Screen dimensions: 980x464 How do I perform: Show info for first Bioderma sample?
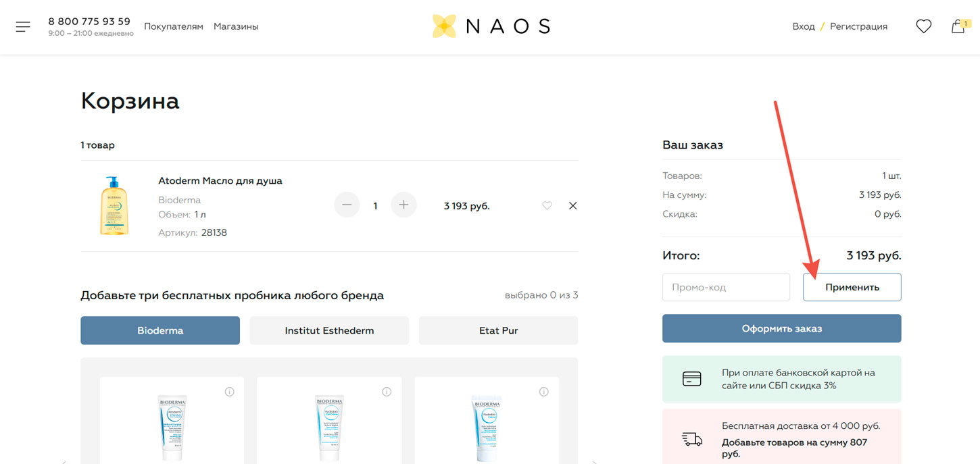(229, 392)
